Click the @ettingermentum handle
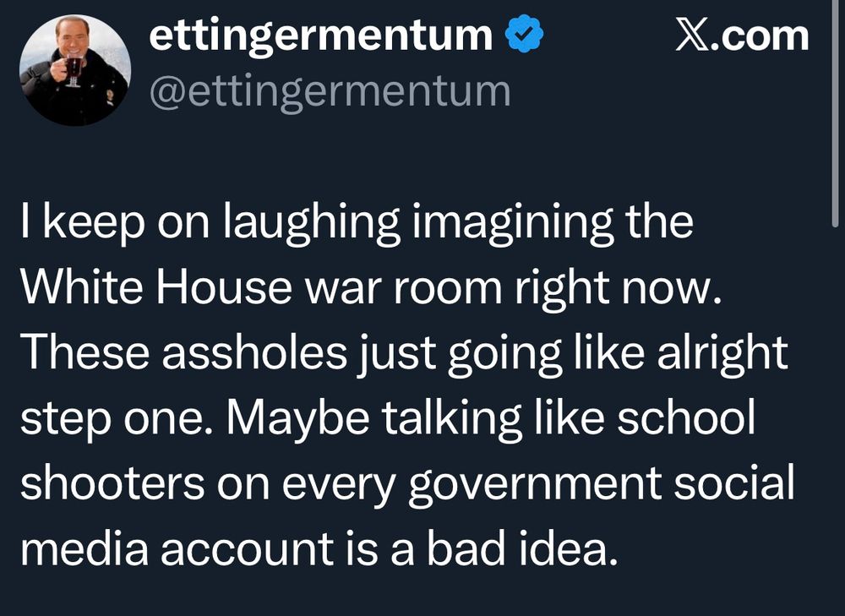 (330, 90)
